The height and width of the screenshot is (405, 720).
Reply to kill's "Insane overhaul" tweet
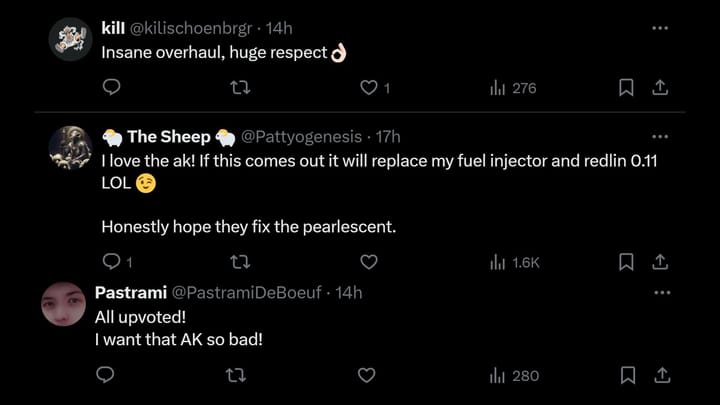click(111, 88)
